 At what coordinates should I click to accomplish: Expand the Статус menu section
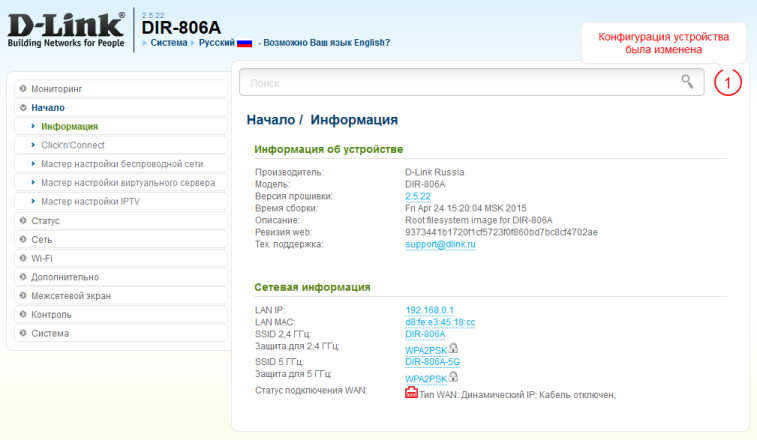pyautogui.click(x=121, y=221)
